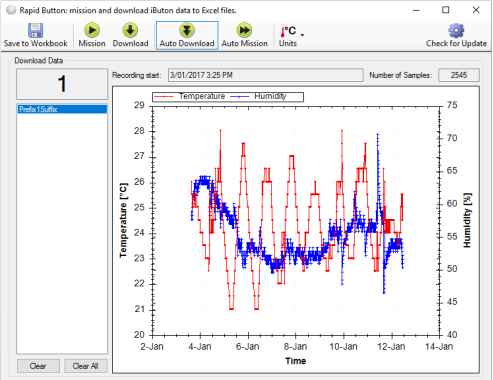Select Prefix1Suffix in the download list
Viewport: 493px width, 380px height.
click(62, 109)
